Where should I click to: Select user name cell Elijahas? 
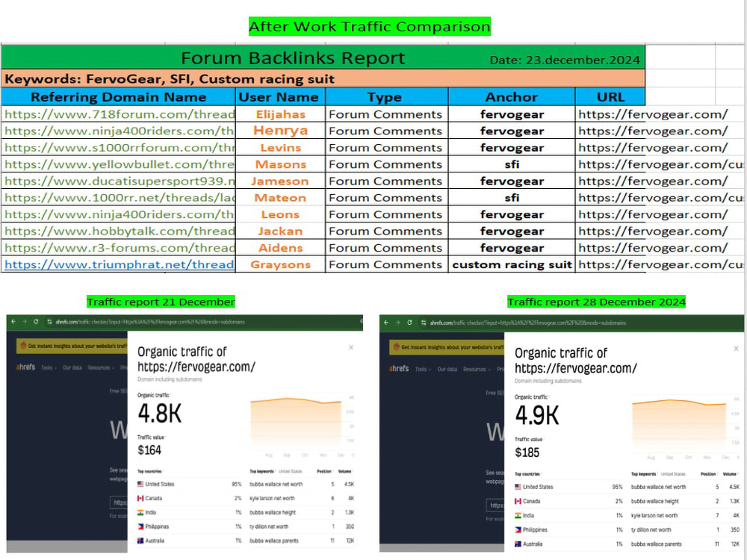point(281,114)
